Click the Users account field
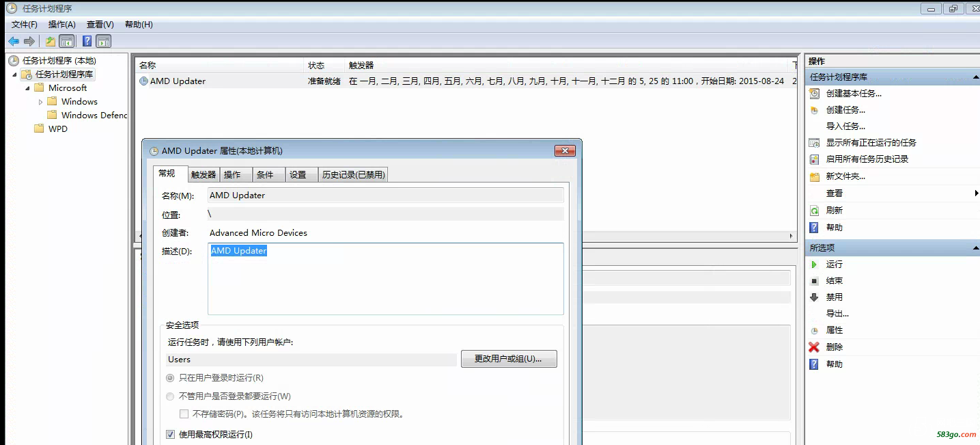The height and width of the screenshot is (445, 980). (x=311, y=360)
